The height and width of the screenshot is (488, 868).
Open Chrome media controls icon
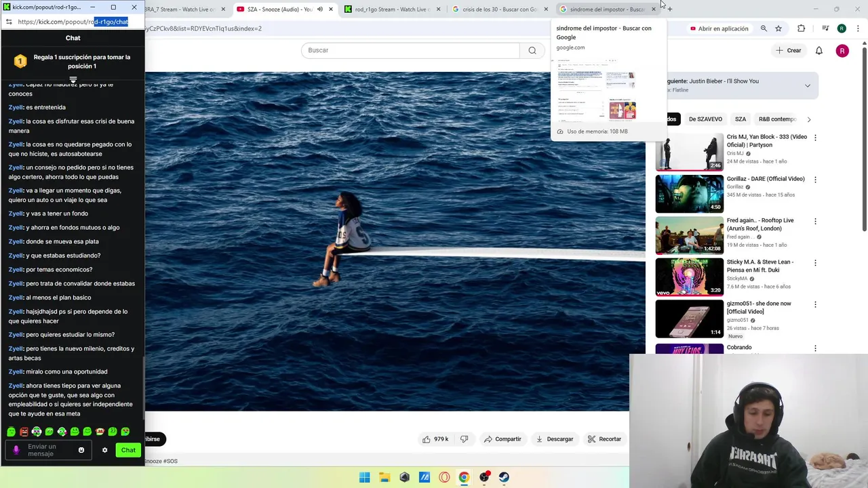coord(825,28)
